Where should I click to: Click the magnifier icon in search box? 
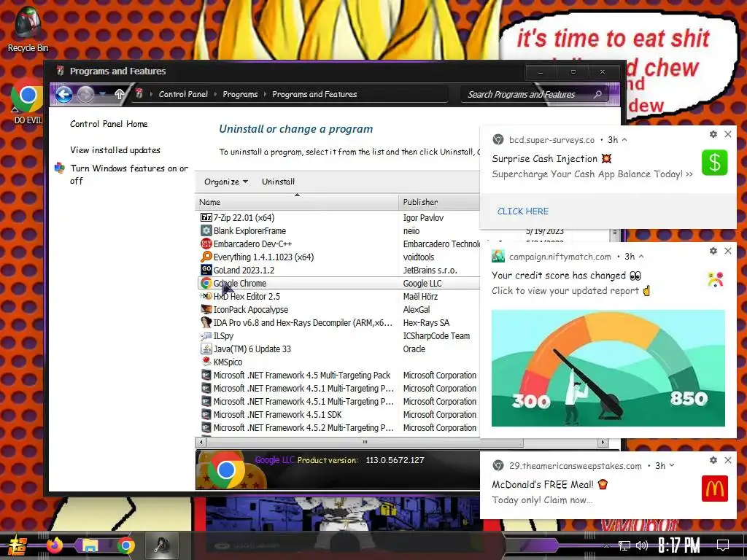598,94
